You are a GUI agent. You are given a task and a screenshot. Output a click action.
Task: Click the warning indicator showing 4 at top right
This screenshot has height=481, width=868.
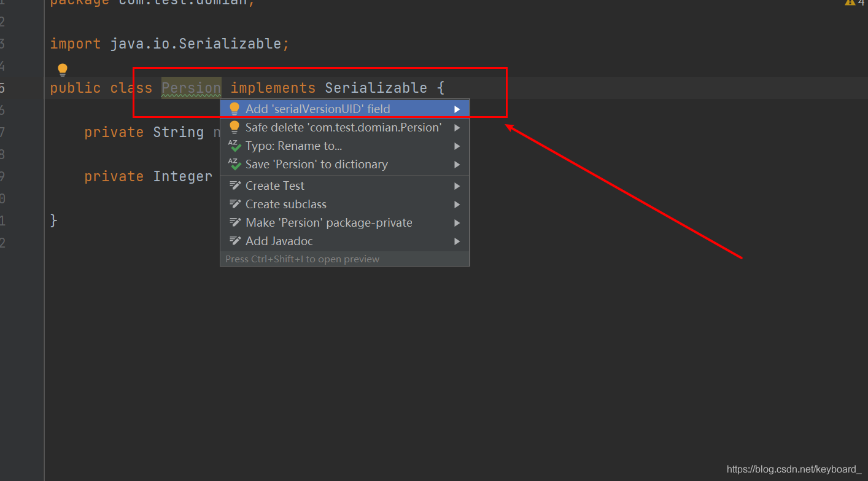pyautogui.click(x=854, y=3)
